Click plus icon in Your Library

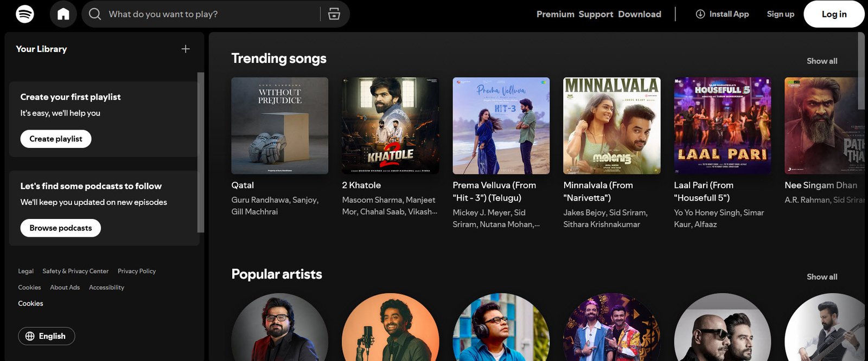point(186,49)
